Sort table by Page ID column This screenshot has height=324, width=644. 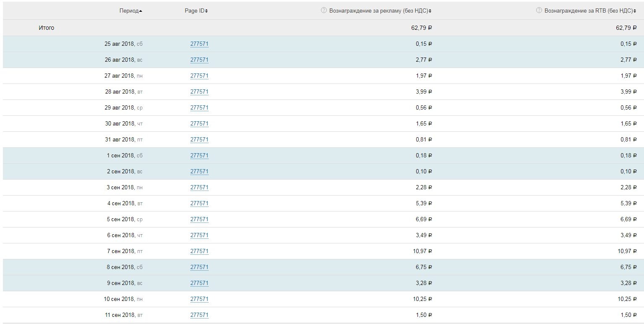196,11
